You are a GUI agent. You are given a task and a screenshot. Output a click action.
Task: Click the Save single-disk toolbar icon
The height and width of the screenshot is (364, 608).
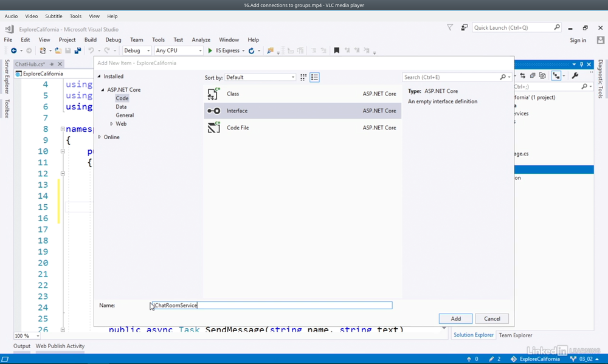click(68, 50)
